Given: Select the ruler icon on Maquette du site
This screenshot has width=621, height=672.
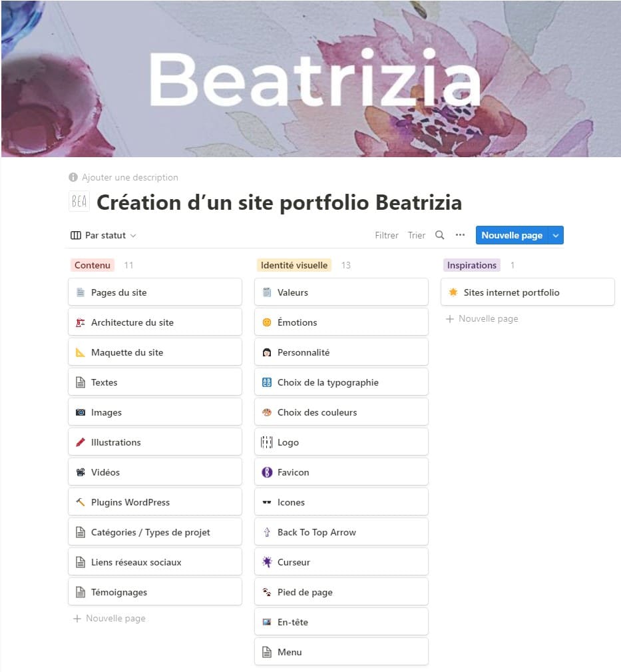Looking at the screenshot, I should [79, 352].
